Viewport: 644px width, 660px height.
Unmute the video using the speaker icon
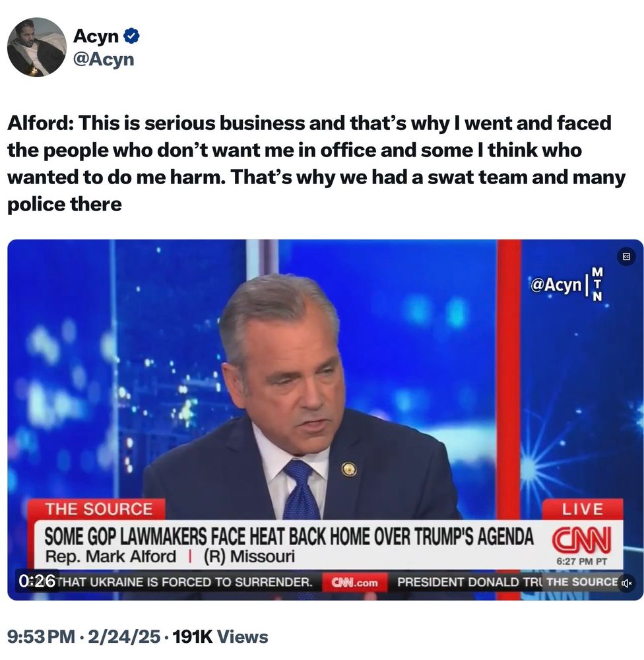point(627,583)
